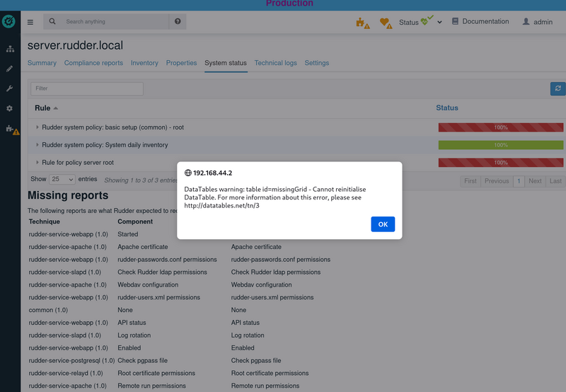
Task: Select the common (1.0) technique row
Action: pos(48,310)
